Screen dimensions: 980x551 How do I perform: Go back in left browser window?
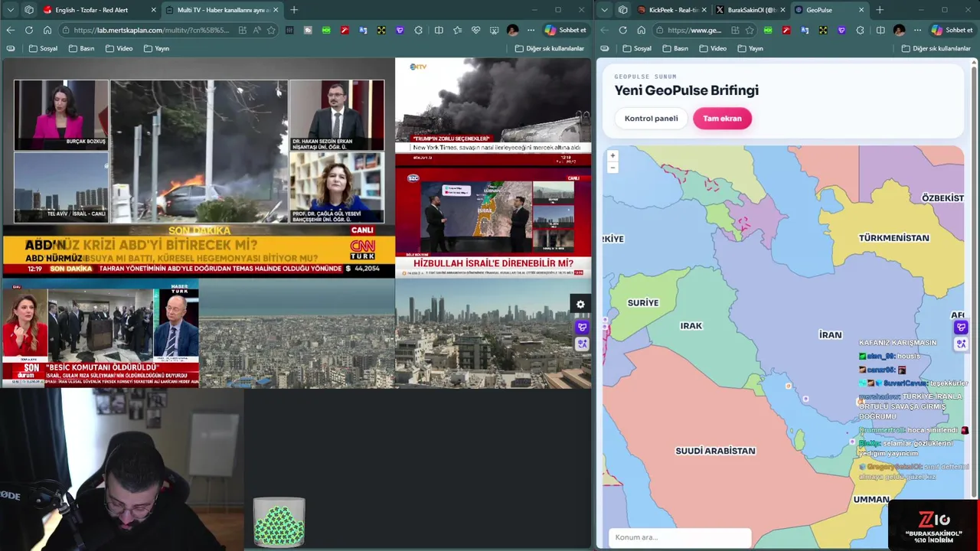point(11,30)
